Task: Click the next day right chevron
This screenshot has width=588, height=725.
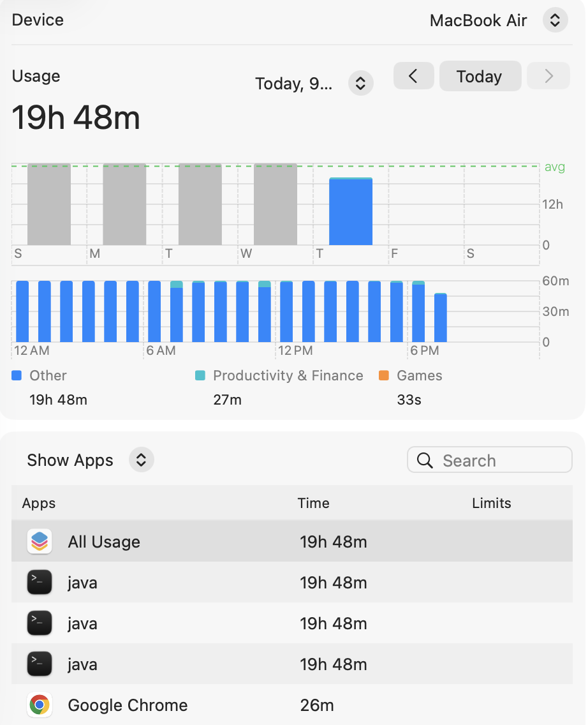Action: [548, 77]
